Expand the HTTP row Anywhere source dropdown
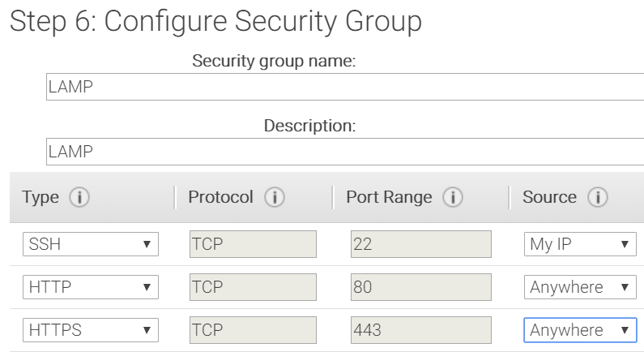The width and height of the screenshot is (644, 352). [580, 287]
